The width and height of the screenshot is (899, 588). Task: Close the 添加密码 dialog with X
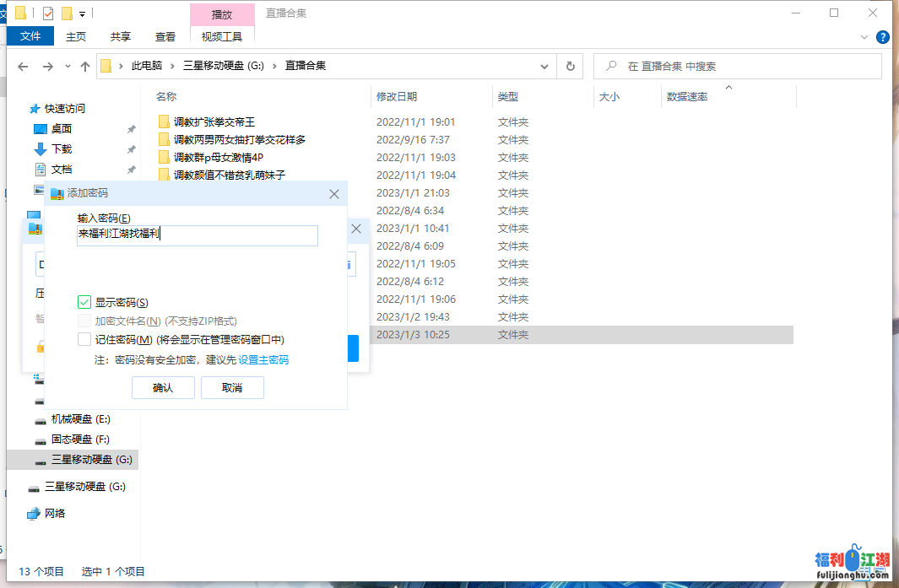(x=335, y=193)
